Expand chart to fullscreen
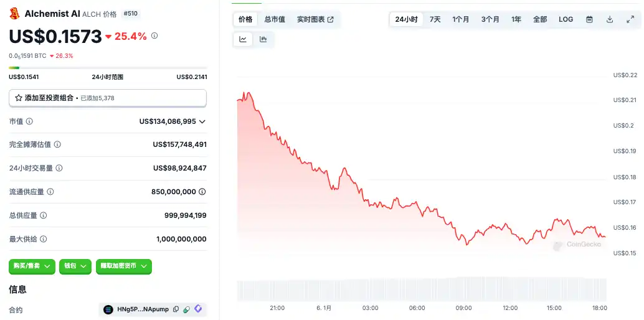 (630, 19)
